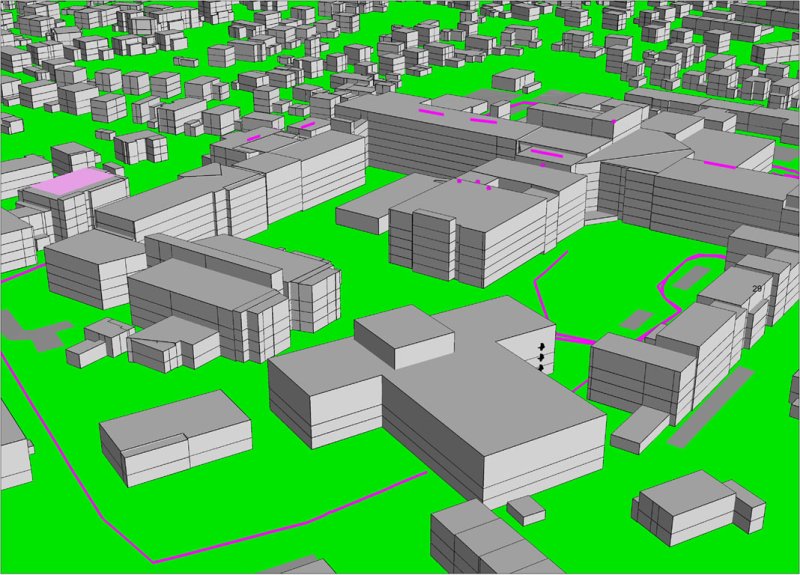Select the curved magenta path loop near courtyard

[690, 272]
